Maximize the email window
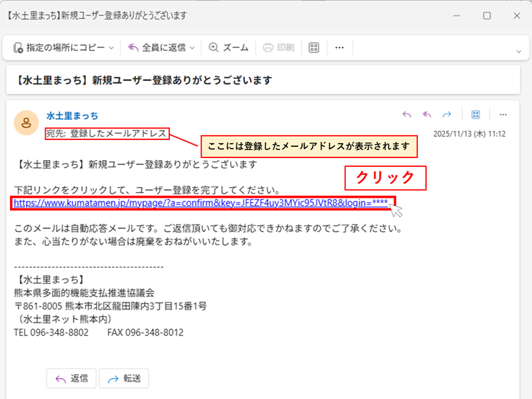Image resolution: width=532 pixels, height=399 pixels. [487, 16]
